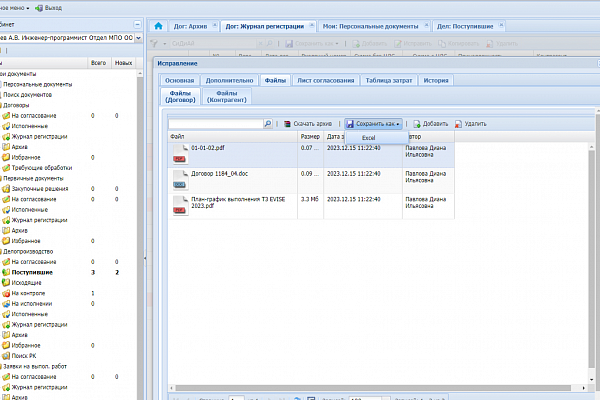The image size is (600, 400).
Task: Collapse the sidebar via splitter arrow
Action: [x=145, y=258]
